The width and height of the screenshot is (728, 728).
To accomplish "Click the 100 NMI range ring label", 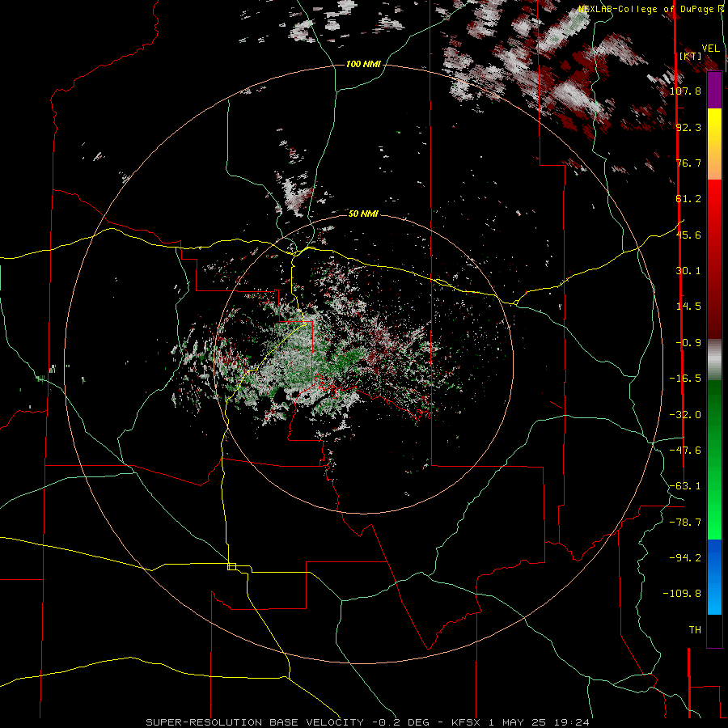I will coord(363,64).
